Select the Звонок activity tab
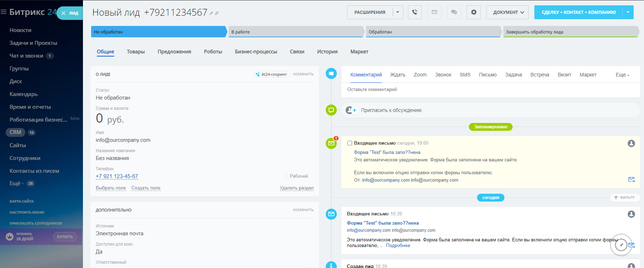The height and width of the screenshot is (268, 644). (x=443, y=75)
